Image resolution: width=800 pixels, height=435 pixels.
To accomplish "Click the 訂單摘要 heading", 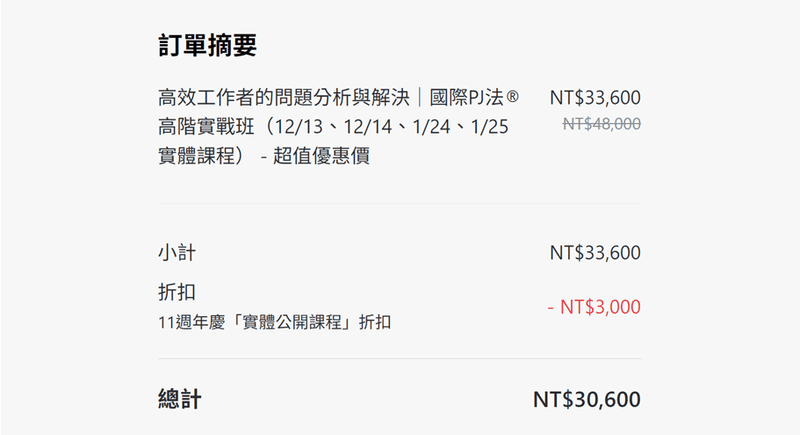I will tap(208, 45).
